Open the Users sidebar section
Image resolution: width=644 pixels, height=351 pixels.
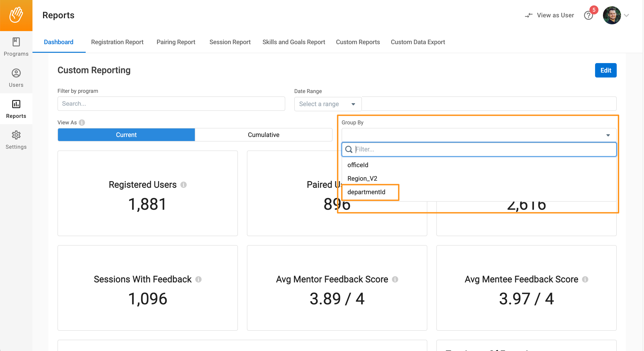[x=16, y=78]
